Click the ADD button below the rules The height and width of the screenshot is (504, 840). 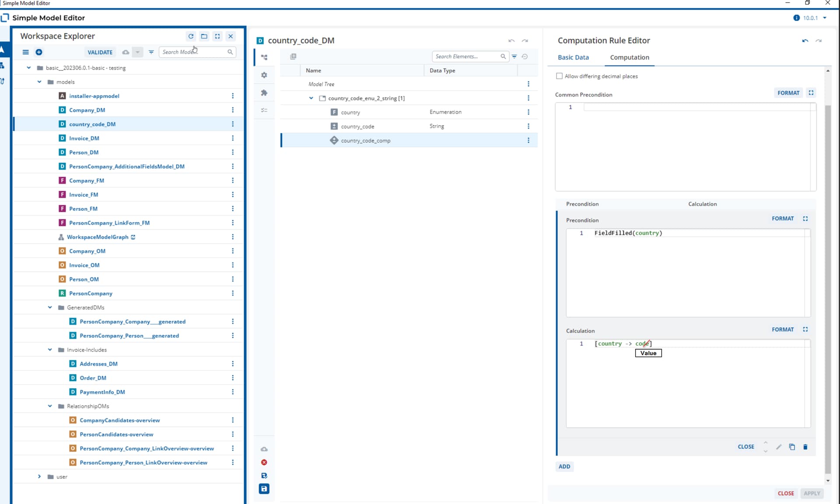pos(564,466)
